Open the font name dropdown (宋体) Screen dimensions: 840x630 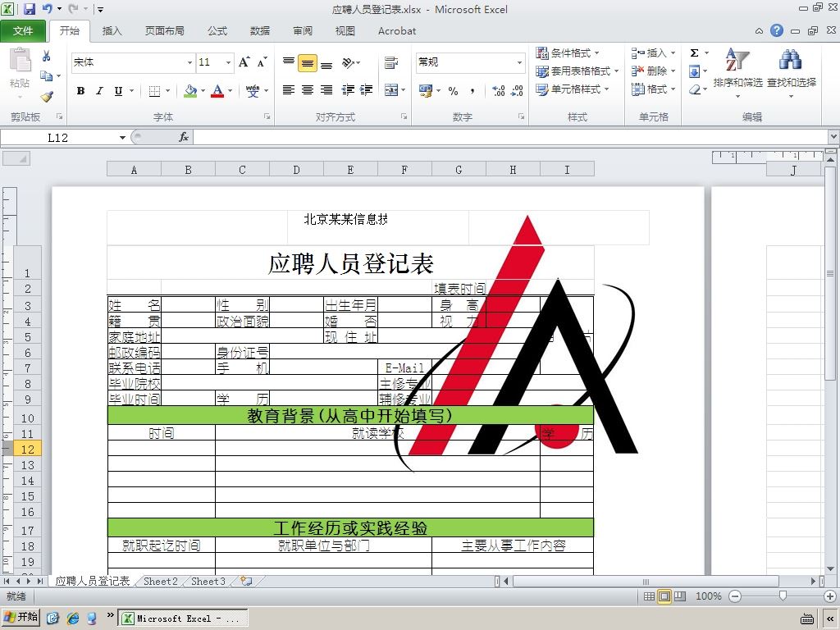189,62
